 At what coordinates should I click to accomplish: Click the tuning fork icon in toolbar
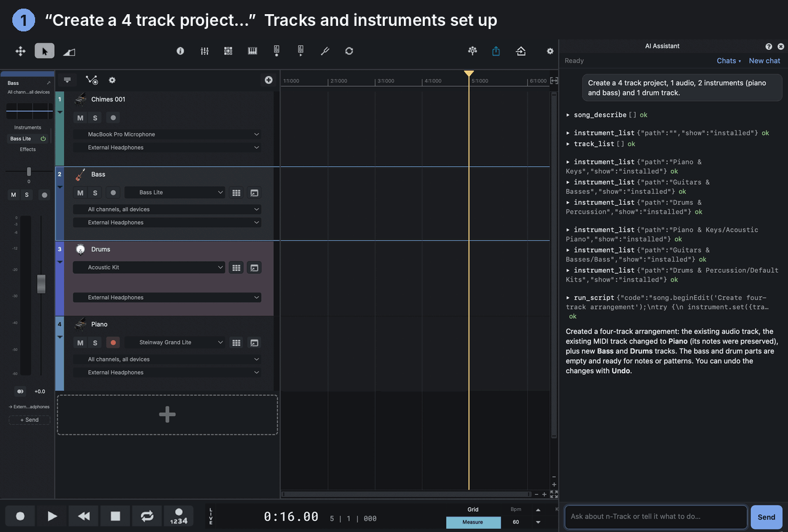point(325,51)
